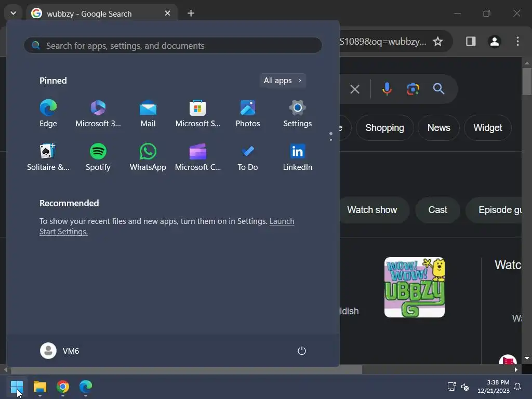532x399 pixels.
Task: Open WhatsApp pinned app
Action: coord(148,157)
